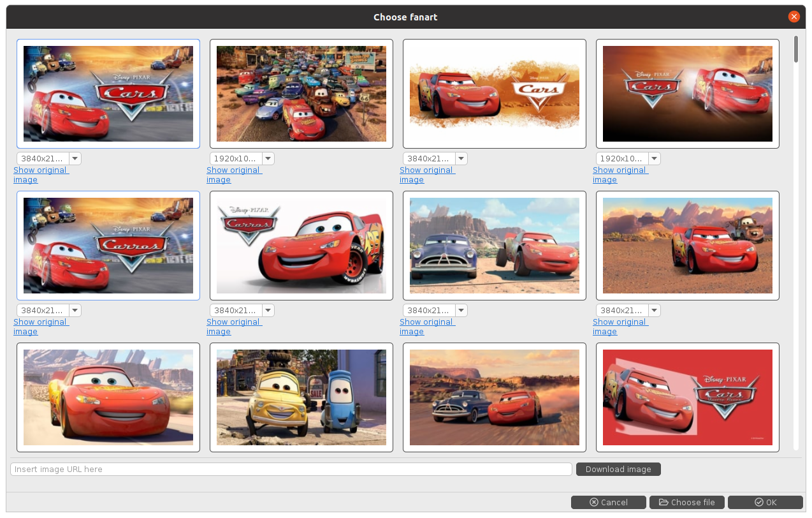The width and height of the screenshot is (812, 518).
Task: Pick the yellow Luigi and blue Guido thumbnail
Action: 301,397
